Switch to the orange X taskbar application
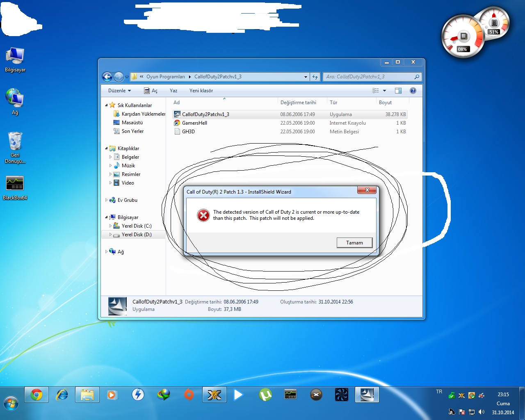This screenshot has height=420, width=525. click(214, 395)
